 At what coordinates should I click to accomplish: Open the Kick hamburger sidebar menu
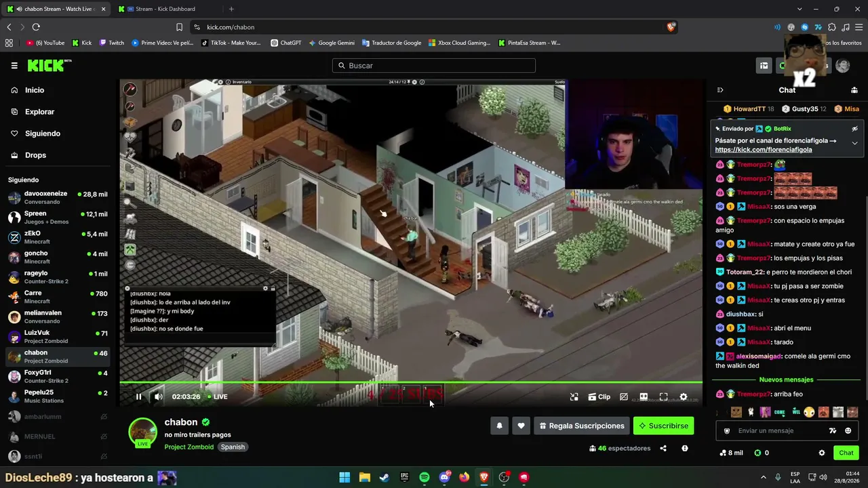14,66
